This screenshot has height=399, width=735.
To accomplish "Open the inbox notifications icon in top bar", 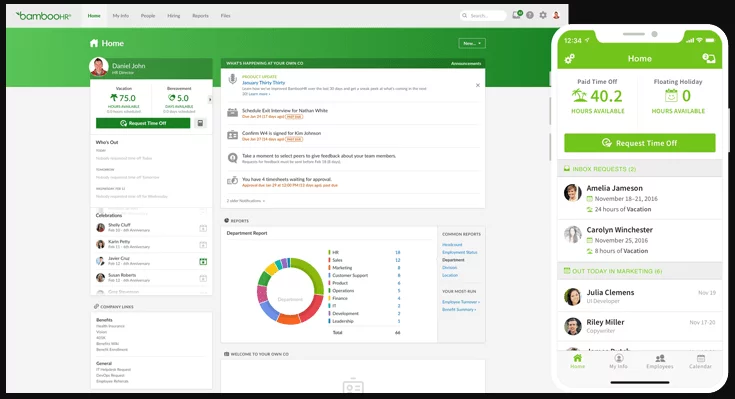I will pos(517,15).
